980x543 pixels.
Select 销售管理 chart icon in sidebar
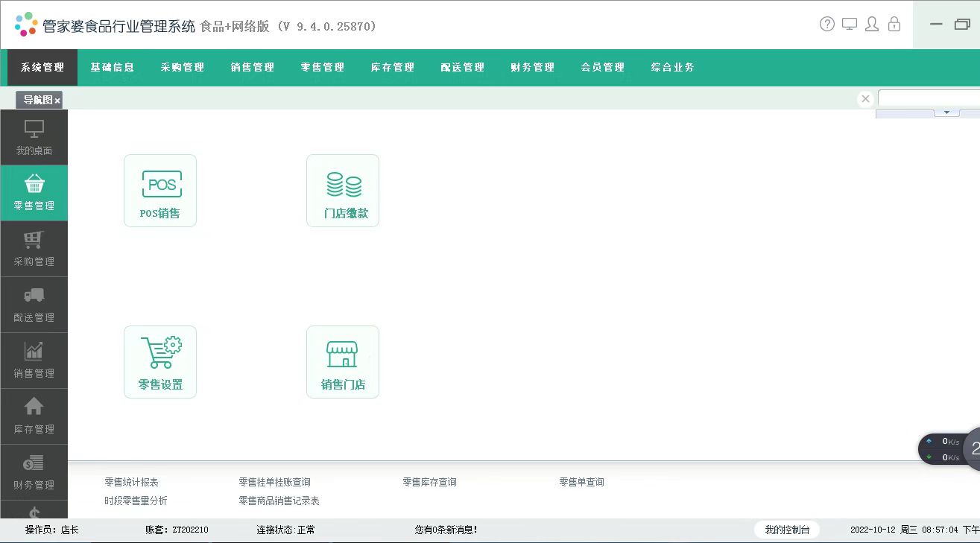[x=34, y=361]
